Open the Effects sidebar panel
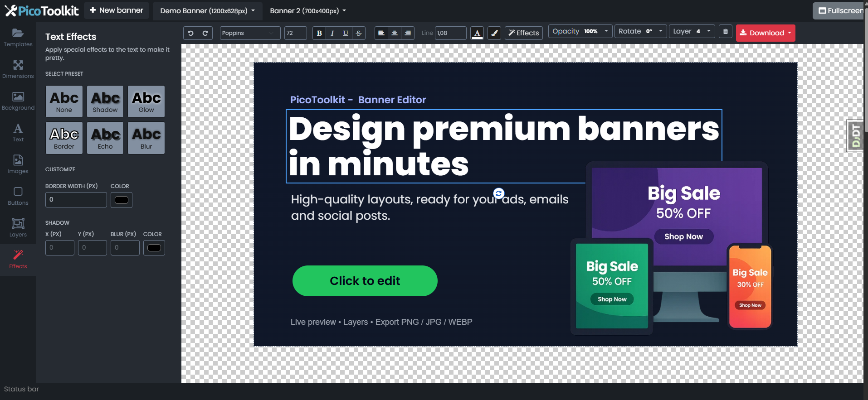 (x=18, y=260)
